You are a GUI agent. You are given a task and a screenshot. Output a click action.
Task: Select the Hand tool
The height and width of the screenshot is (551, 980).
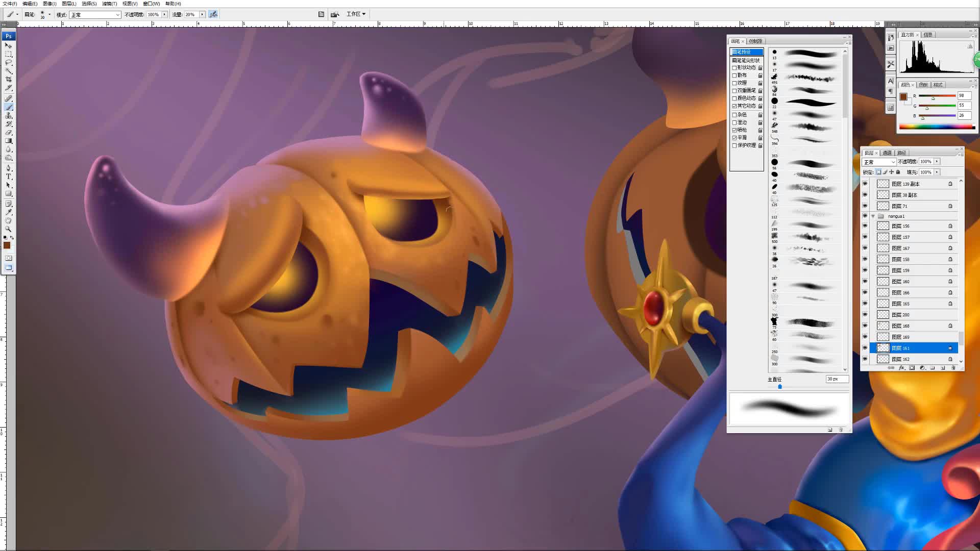click(x=8, y=220)
